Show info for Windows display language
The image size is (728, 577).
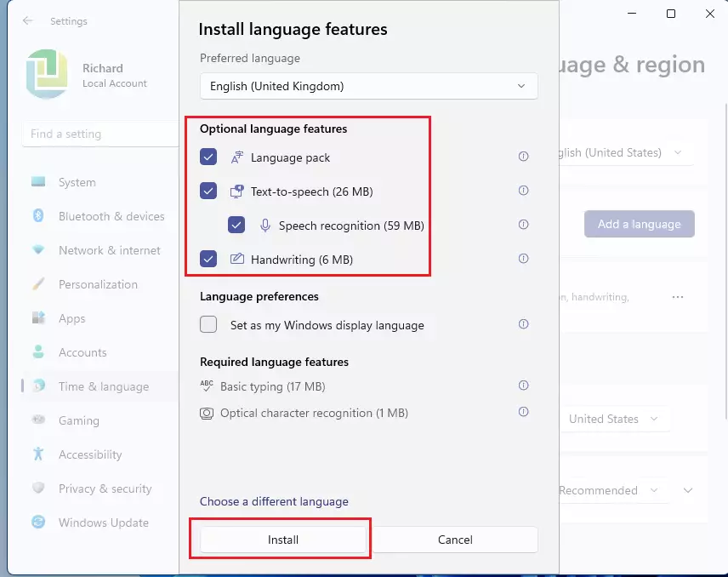pyautogui.click(x=523, y=323)
